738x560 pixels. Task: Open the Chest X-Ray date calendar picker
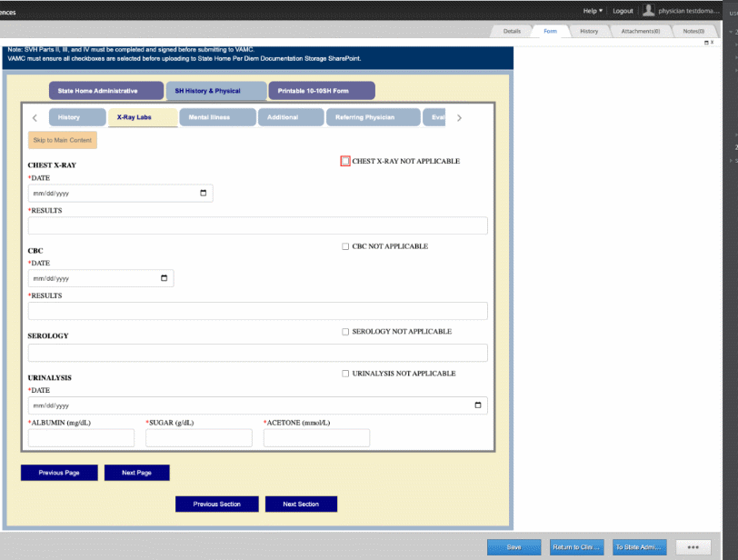click(x=203, y=194)
